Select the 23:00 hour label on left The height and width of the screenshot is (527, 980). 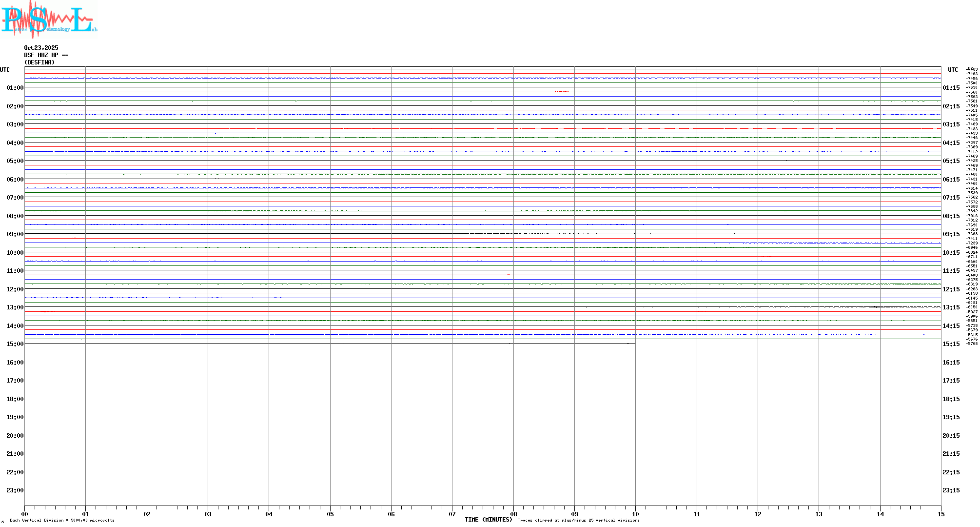click(x=15, y=490)
